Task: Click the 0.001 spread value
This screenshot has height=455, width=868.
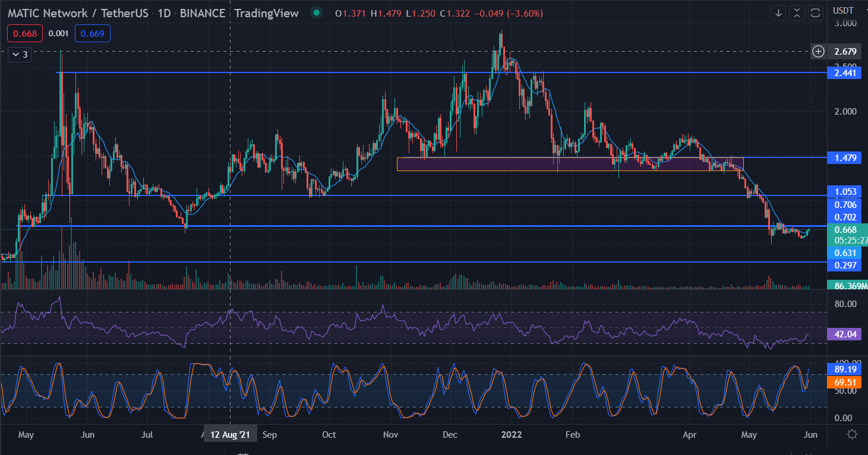Action: 58,33
